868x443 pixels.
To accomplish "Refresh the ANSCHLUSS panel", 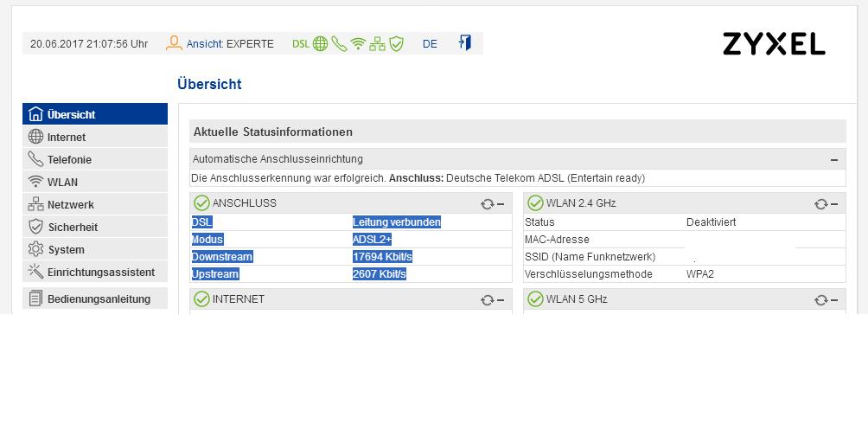I will [487, 204].
